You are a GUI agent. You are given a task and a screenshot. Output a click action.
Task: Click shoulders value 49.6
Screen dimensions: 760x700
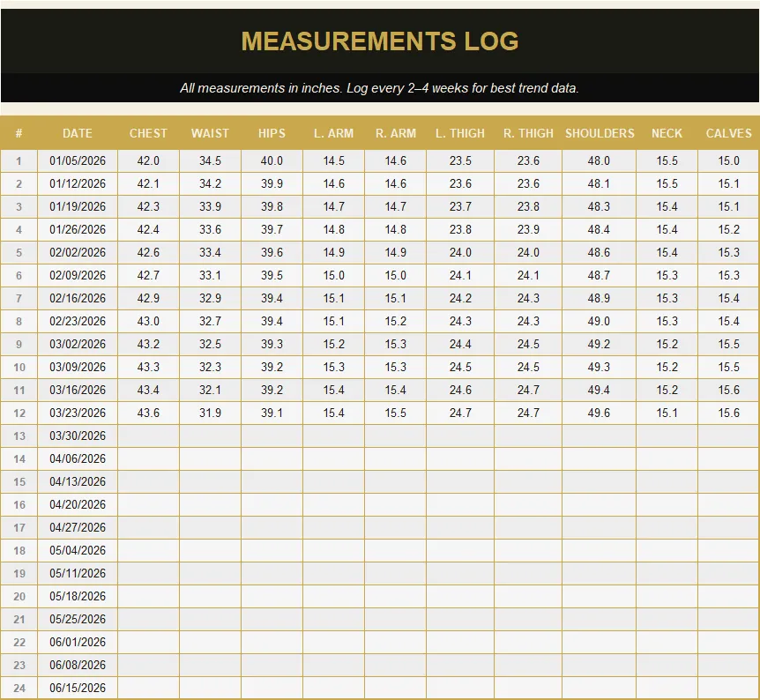[x=599, y=413]
